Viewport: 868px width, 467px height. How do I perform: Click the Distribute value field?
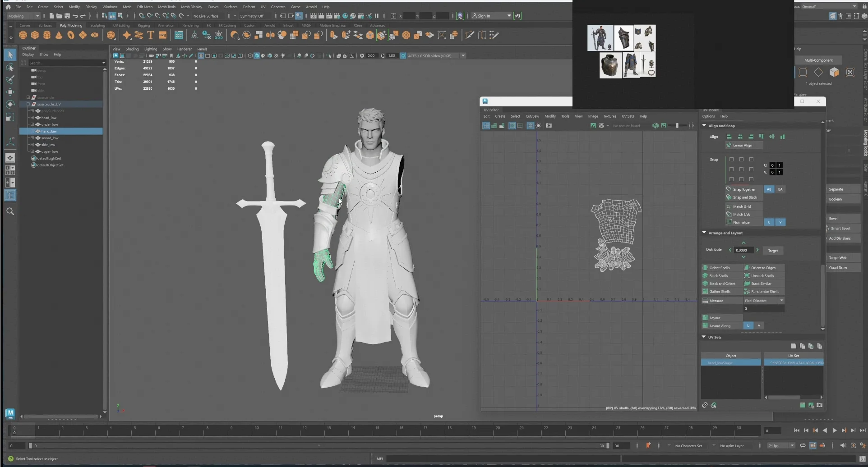click(x=743, y=250)
